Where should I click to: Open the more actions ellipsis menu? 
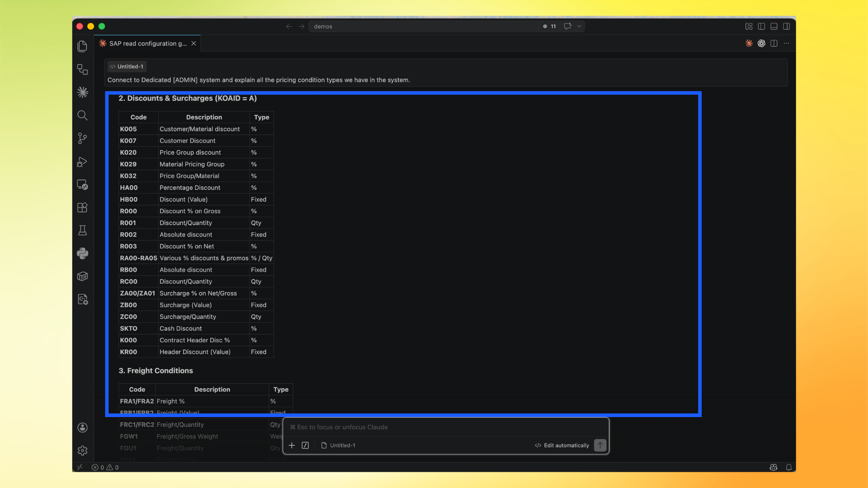(x=787, y=43)
